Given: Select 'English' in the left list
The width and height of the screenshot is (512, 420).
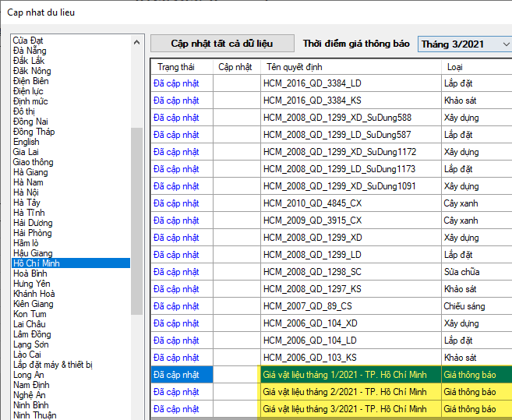Looking at the screenshot, I should tap(26, 142).
